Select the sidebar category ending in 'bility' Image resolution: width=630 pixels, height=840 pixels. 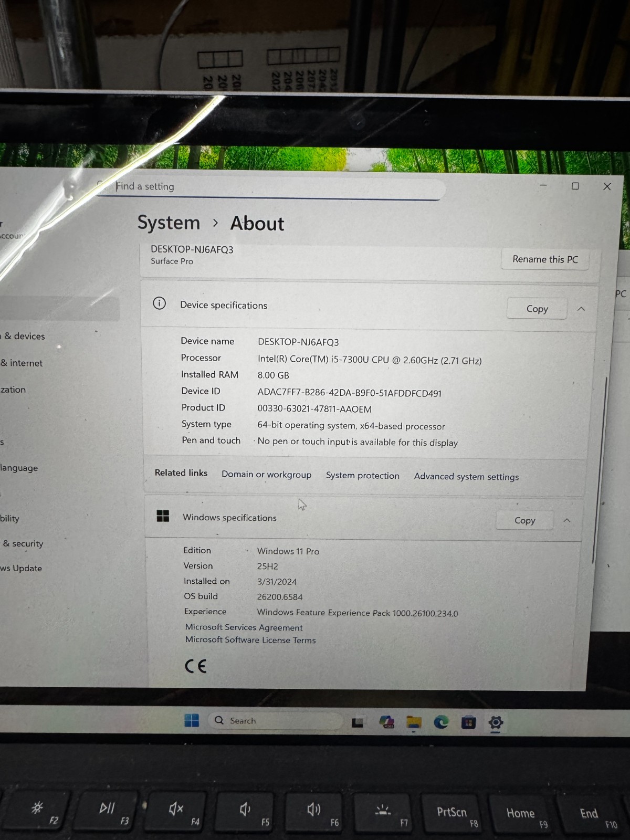[x=10, y=518]
